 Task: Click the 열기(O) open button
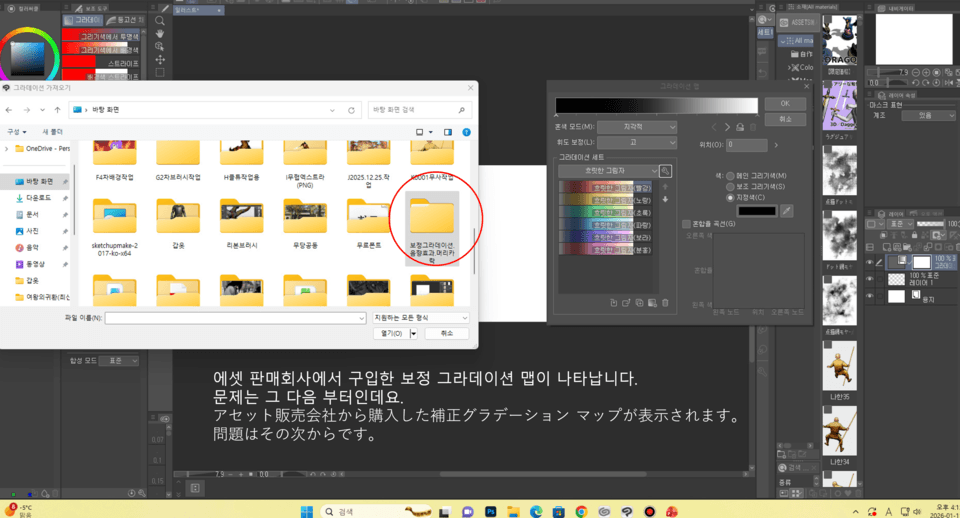[391, 333]
